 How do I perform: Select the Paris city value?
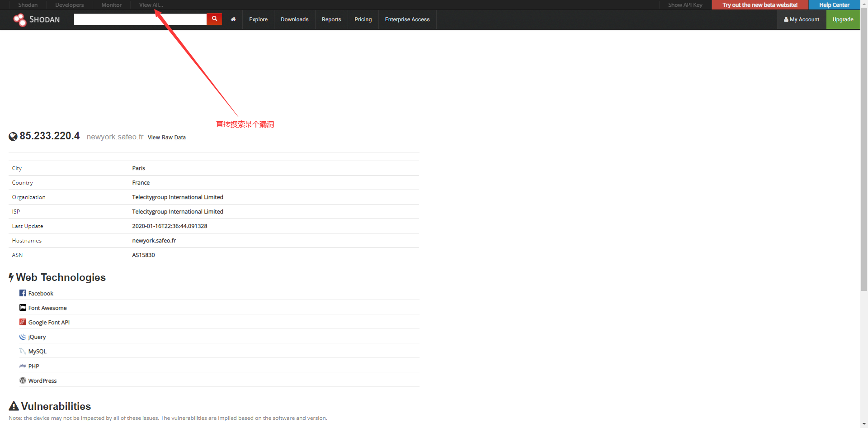coord(138,168)
